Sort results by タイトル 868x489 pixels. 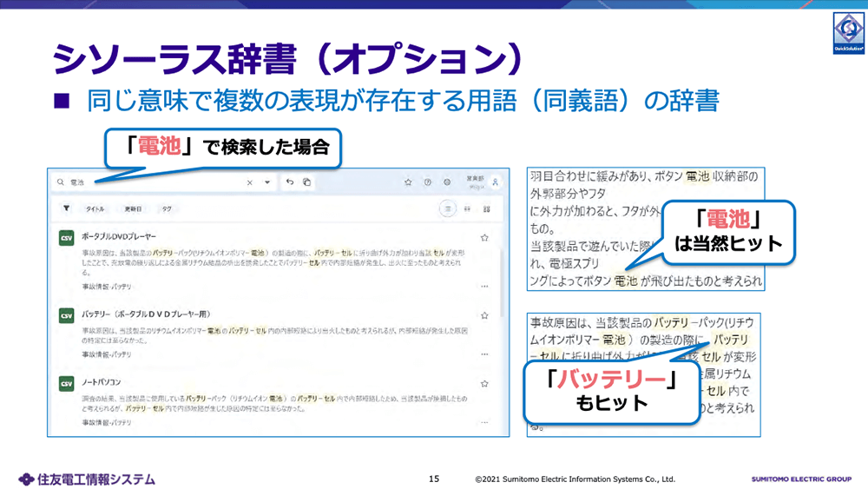pyautogui.click(x=95, y=209)
